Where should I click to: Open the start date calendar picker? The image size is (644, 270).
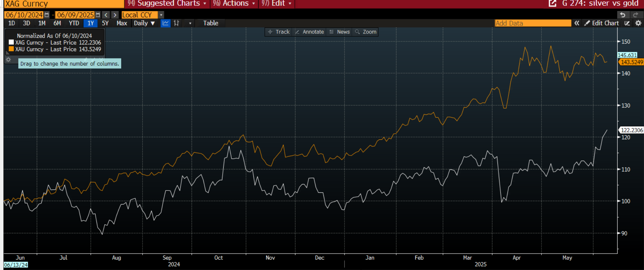click(x=47, y=15)
